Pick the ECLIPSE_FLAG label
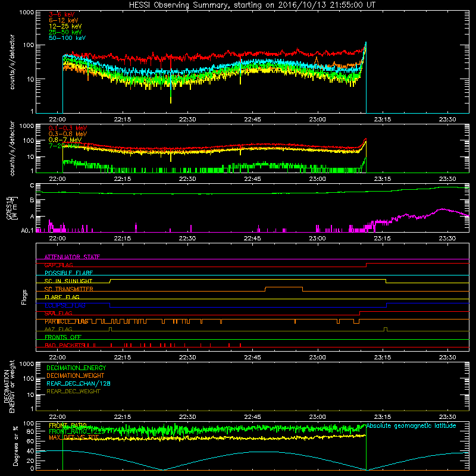 [65, 305]
